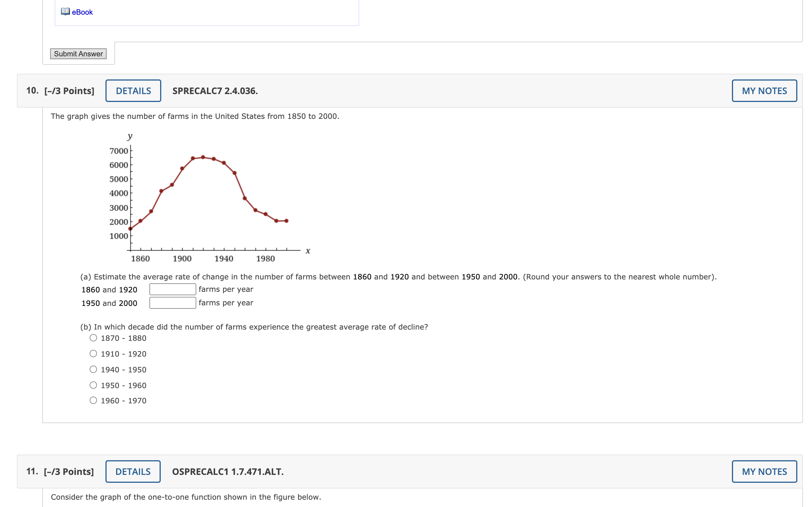The image size is (812, 507).
Task: Click the eBook book icon
Action: click(65, 12)
